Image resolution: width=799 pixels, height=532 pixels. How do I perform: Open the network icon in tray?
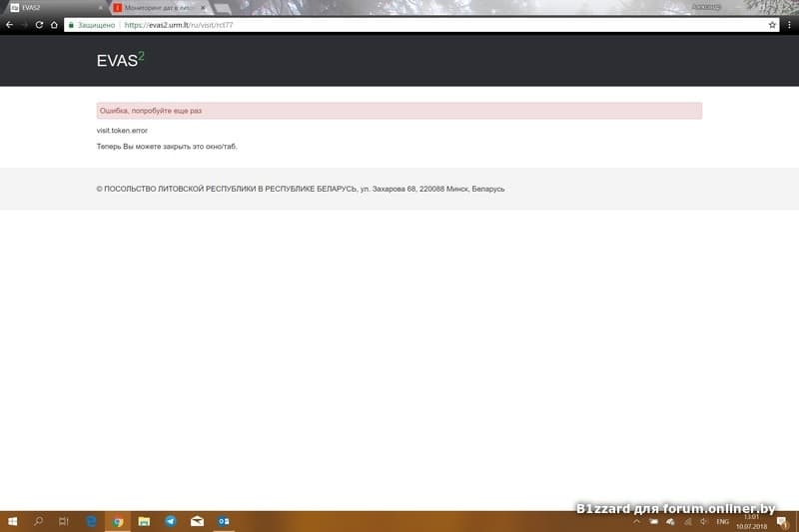687,521
